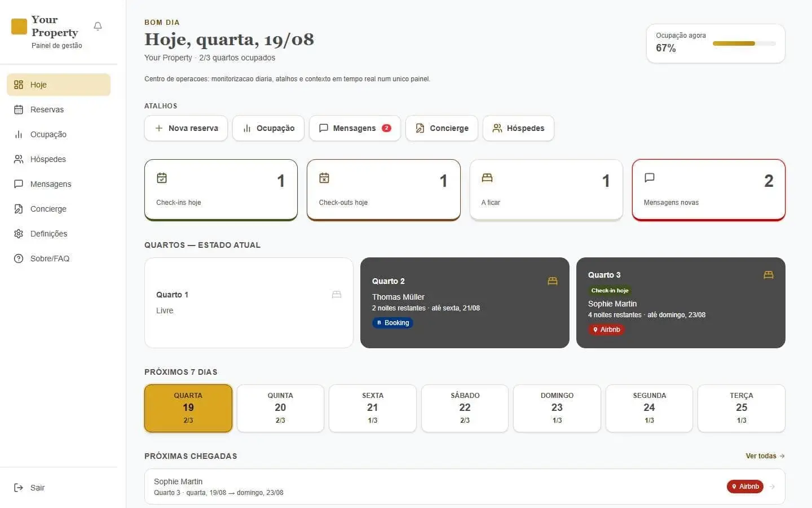
Task: Select Quarta 19 in the next 7 days
Action: coord(188,409)
